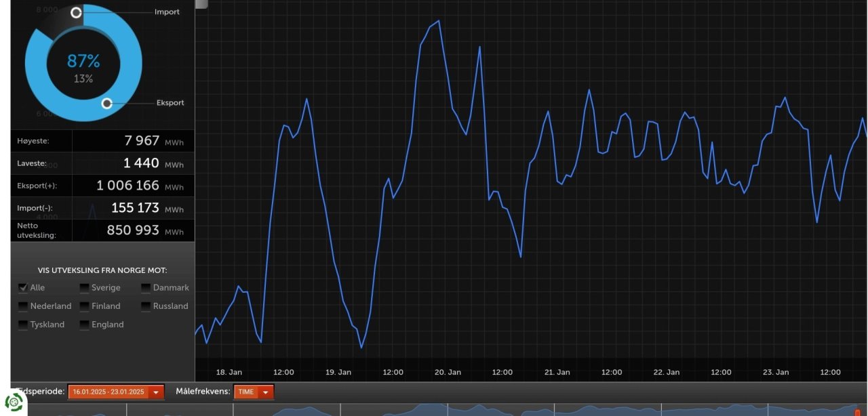This screenshot has width=868, height=416.
Task: Click the Eksport marker on the donut chart
Action: (106, 103)
